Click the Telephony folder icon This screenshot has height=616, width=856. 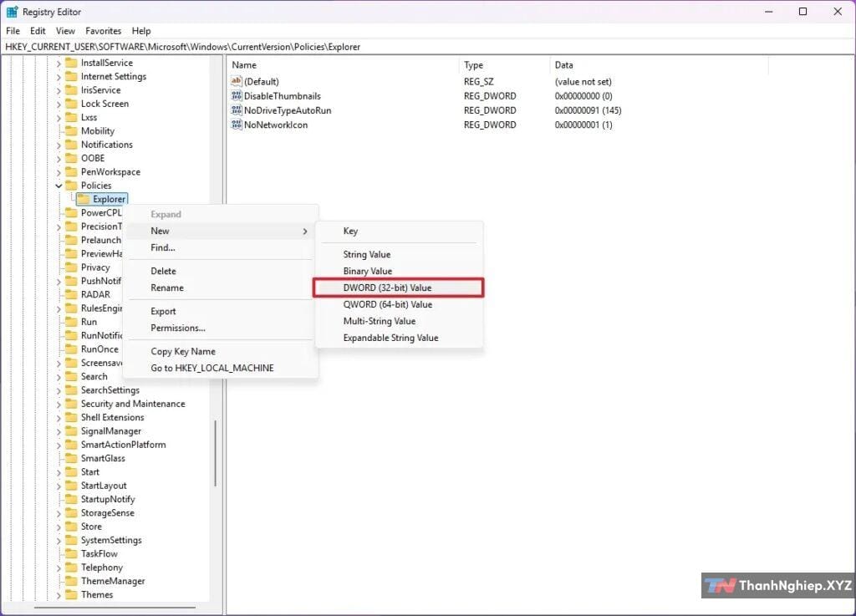(x=71, y=568)
